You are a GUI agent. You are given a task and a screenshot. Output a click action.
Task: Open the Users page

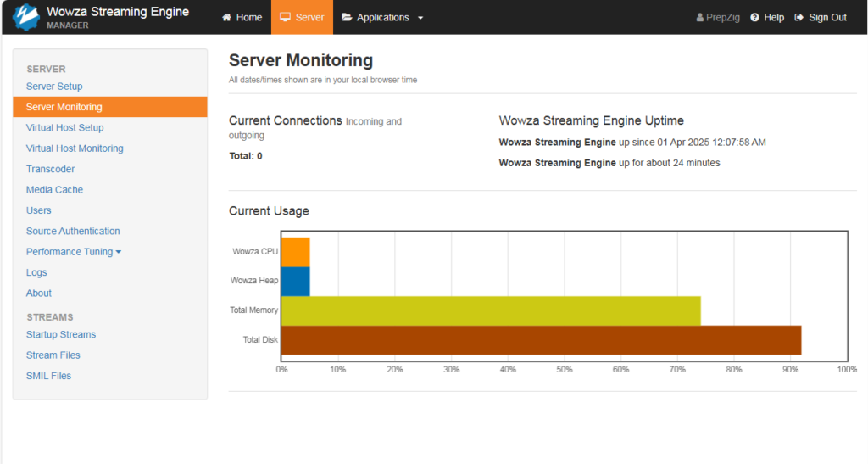(39, 210)
